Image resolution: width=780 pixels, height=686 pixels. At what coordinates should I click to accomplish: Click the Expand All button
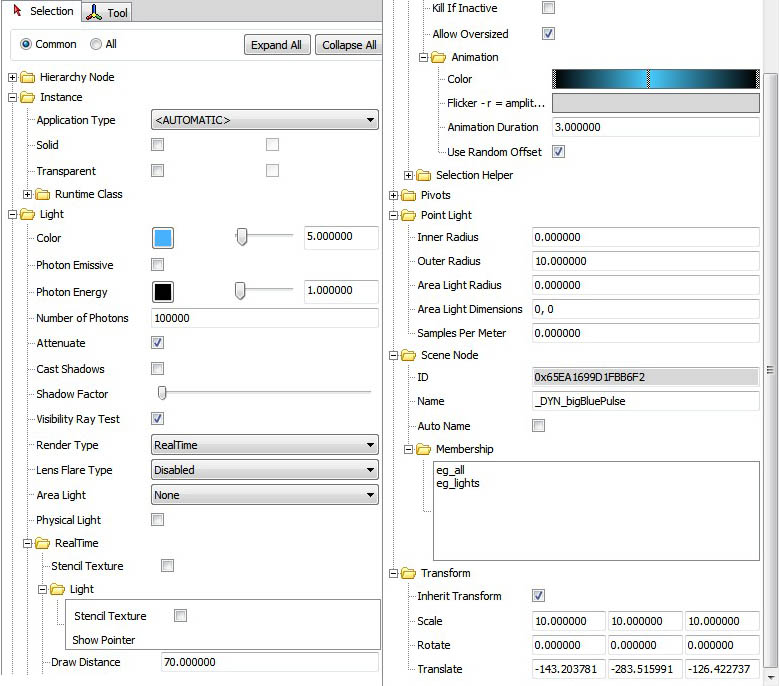[277, 45]
